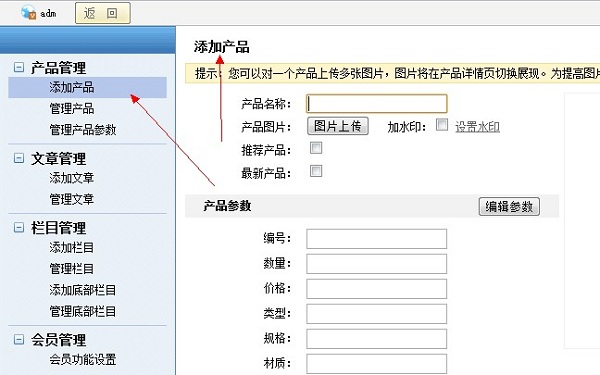Click the adm username label

(x=49, y=13)
